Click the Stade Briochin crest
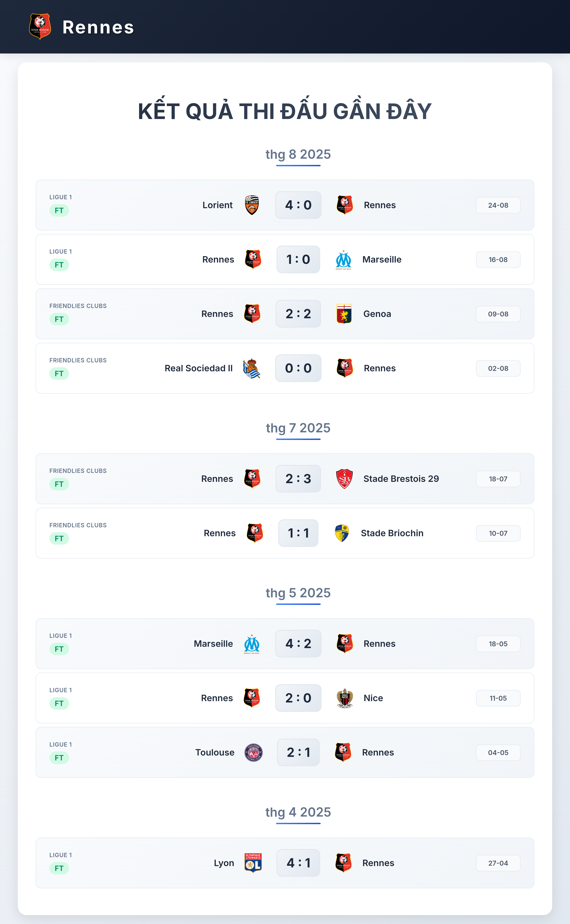The height and width of the screenshot is (924, 570). click(x=342, y=533)
